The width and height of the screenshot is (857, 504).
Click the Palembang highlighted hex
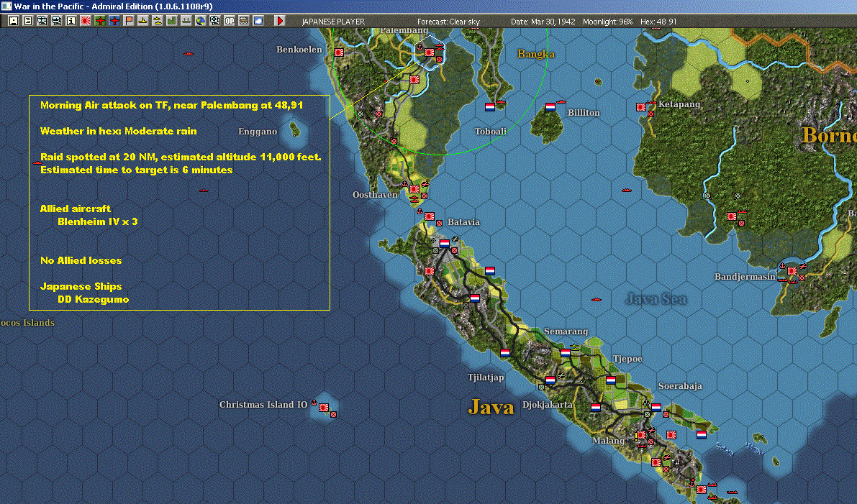click(430, 52)
